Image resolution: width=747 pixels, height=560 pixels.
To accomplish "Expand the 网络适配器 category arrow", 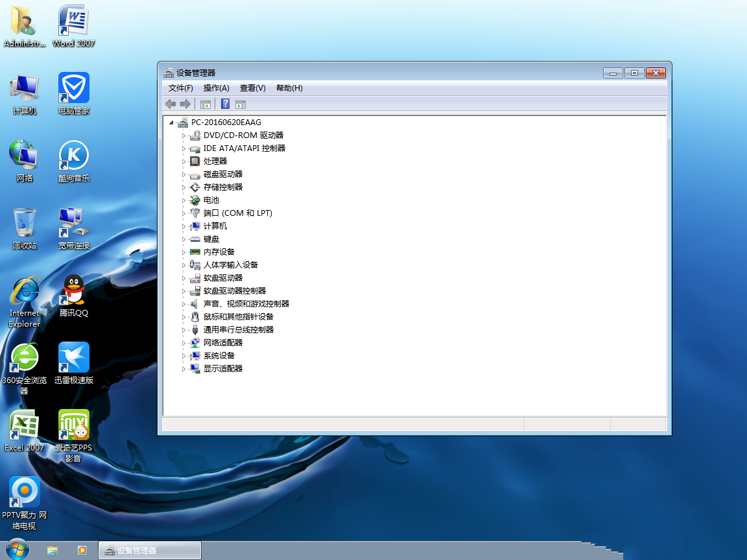I will (x=184, y=343).
